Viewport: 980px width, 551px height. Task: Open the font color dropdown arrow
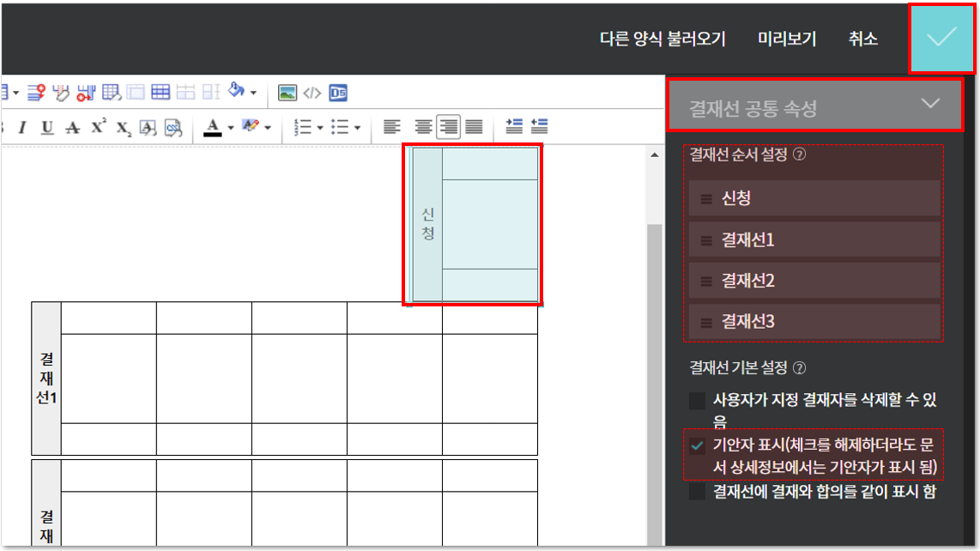(x=230, y=128)
